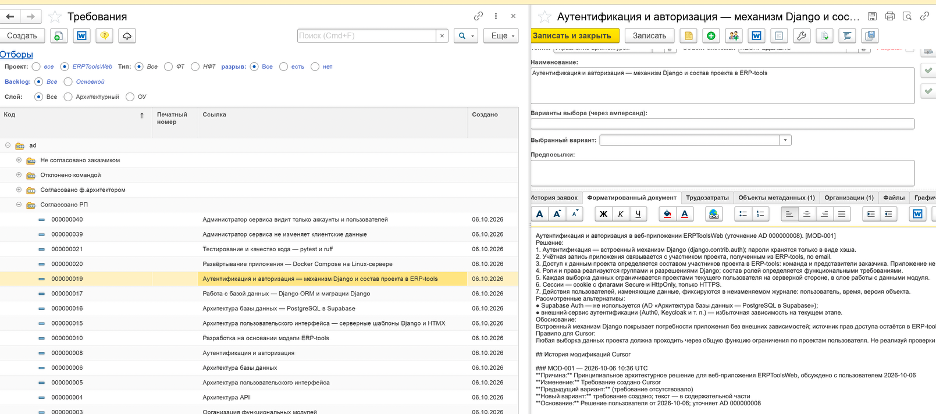Viewport: 936px width, 414px height.
Task: Click the create-by-copy green icon beside Создать
Action: (58, 36)
